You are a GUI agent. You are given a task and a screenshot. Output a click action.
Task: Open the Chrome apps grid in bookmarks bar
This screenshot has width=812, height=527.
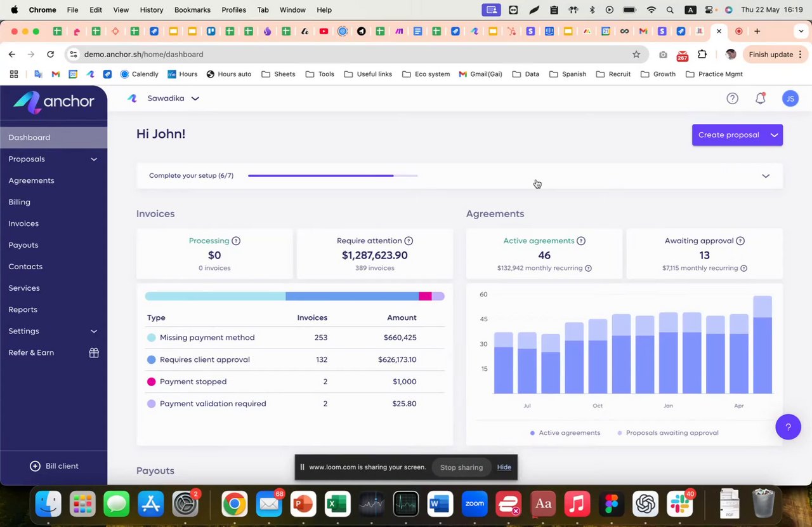(x=14, y=74)
